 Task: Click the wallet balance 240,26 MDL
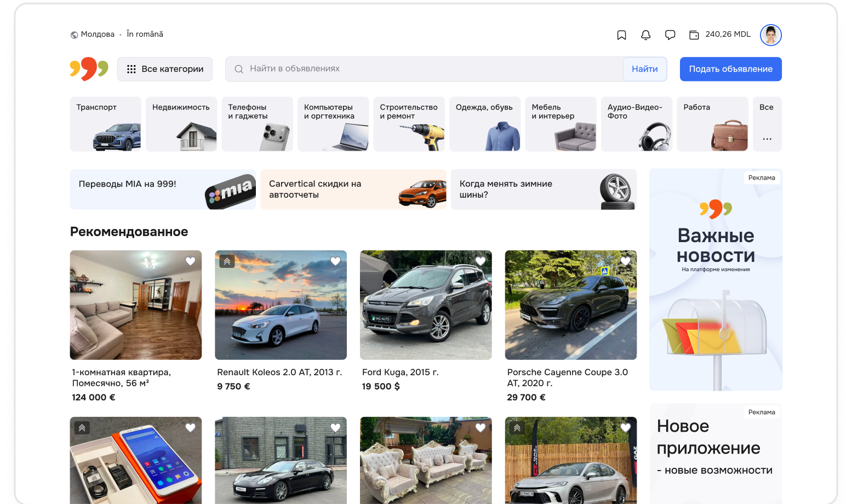(x=719, y=35)
